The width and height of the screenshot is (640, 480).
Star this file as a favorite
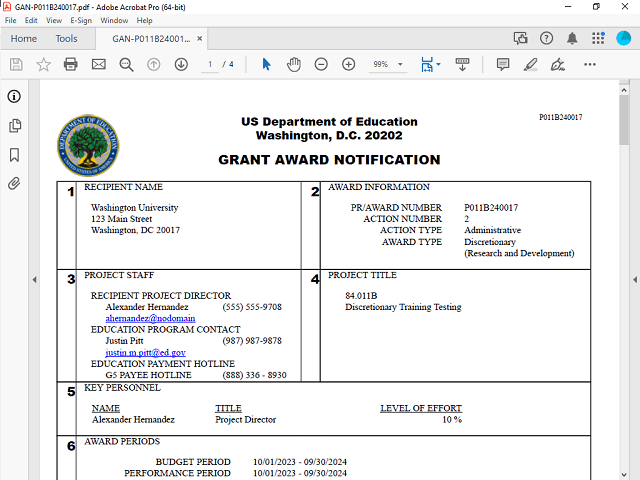coord(44,64)
